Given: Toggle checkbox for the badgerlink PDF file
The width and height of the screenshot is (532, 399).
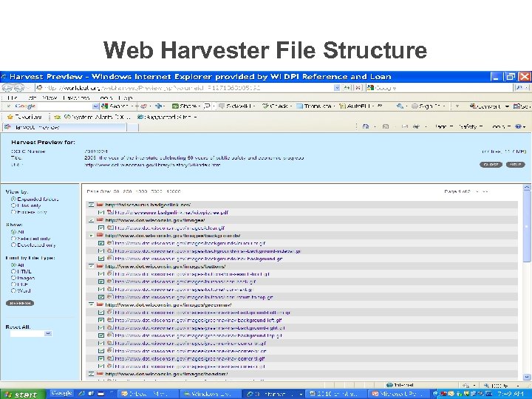Looking at the screenshot, I should pyautogui.click(x=100, y=212).
